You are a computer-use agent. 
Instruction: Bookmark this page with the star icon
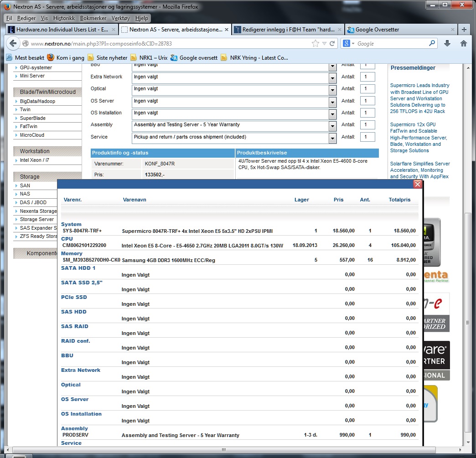point(316,43)
